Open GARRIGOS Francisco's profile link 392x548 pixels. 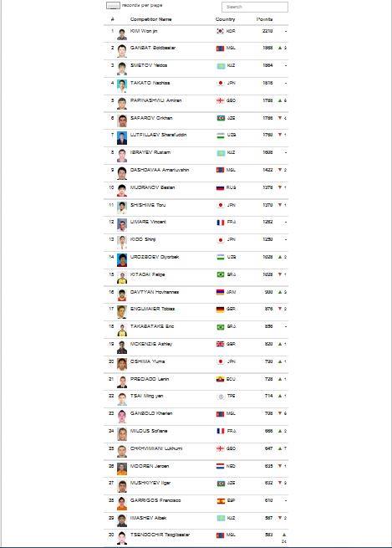[x=155, y=500]
